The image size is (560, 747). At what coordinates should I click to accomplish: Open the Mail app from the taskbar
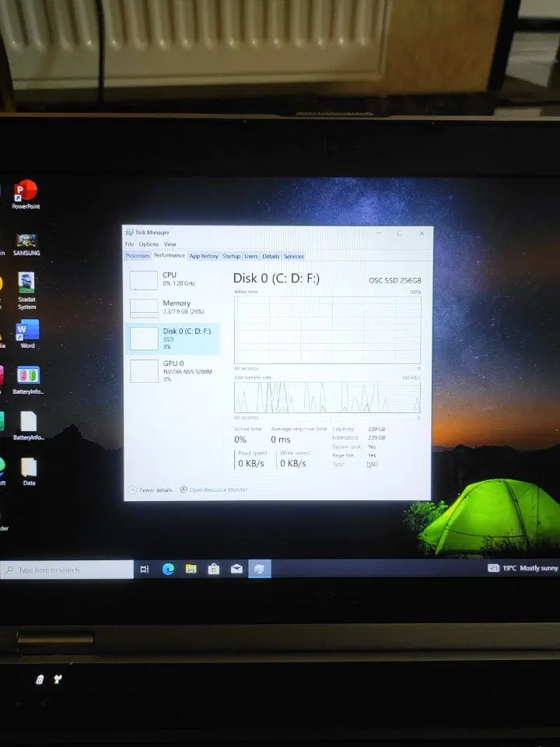(x=236, y=569)
